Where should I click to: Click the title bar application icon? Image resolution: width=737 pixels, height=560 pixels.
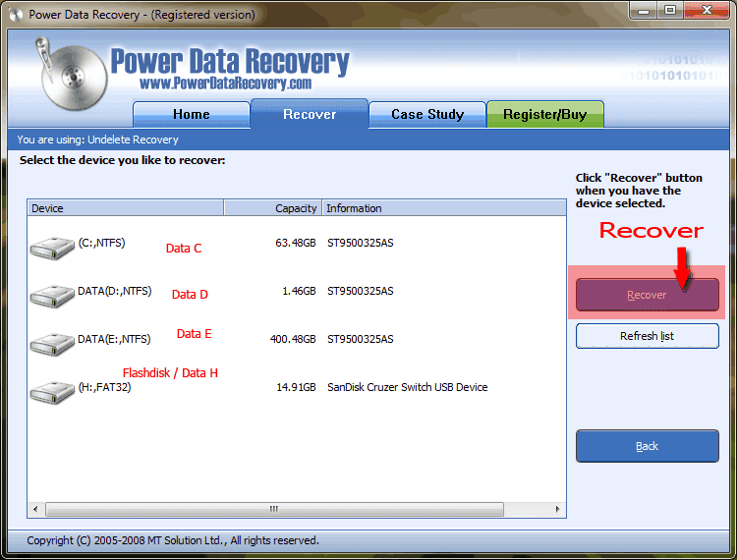[16, 15]
